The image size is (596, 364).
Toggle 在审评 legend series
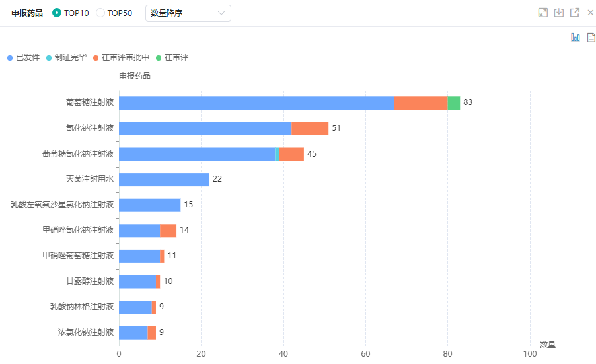(172, 58)
